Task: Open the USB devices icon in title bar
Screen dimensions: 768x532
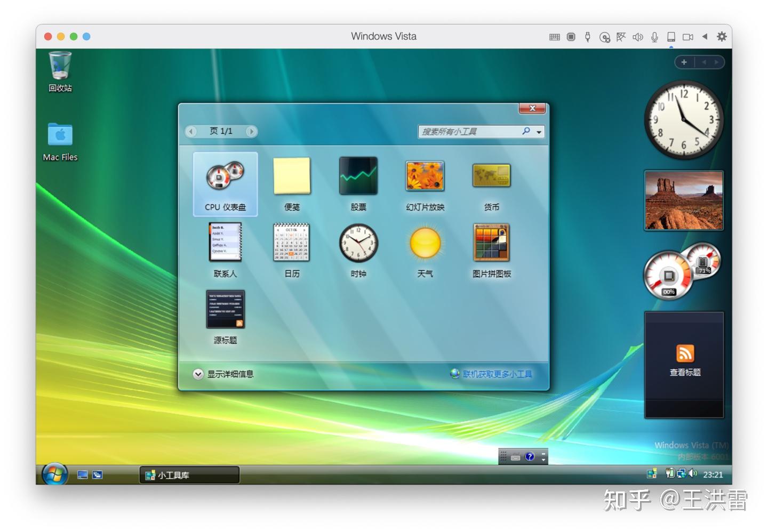Action: point(588,37)
